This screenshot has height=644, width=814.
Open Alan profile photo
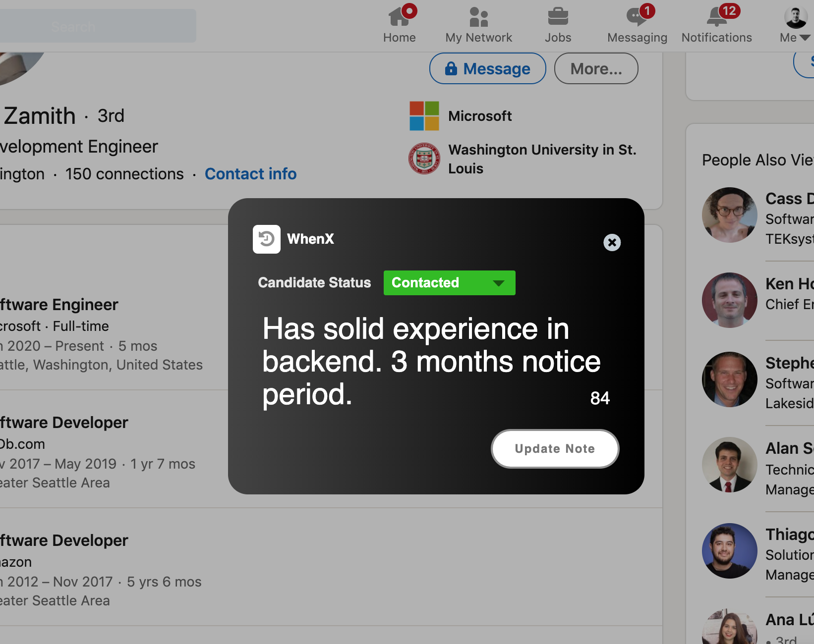[x=730, y=465]
